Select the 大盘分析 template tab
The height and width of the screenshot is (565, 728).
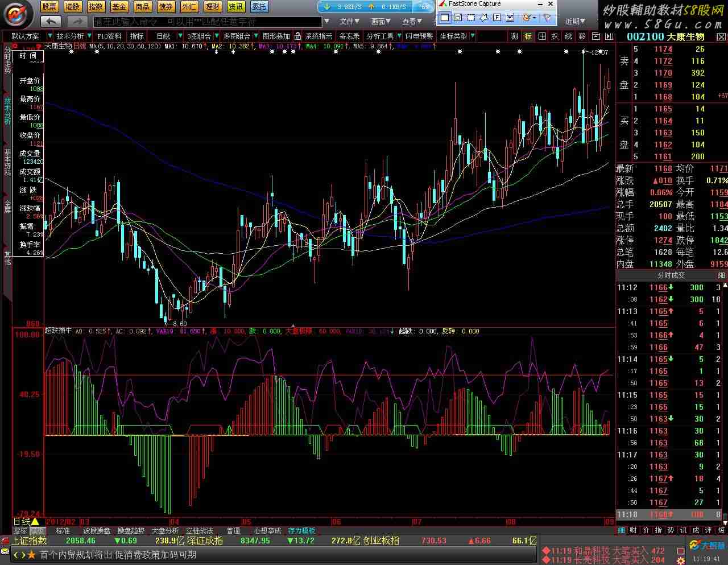(165, 530)
